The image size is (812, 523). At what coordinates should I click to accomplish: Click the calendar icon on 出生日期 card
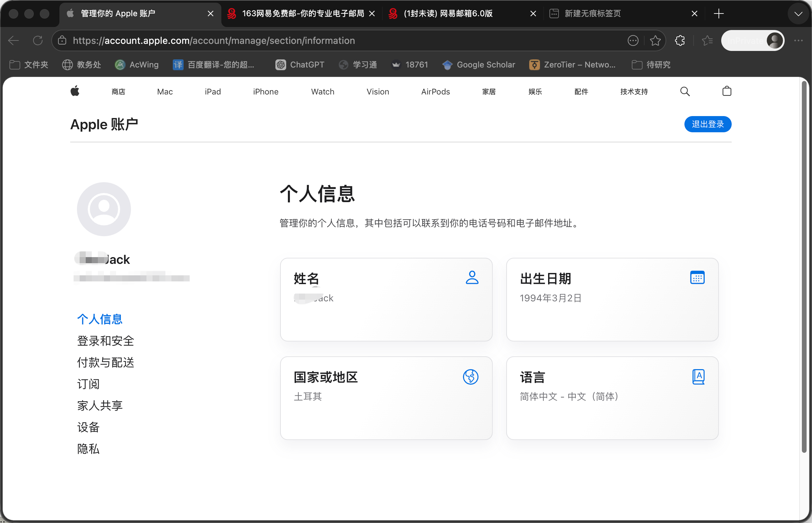pyautogui.click(x=697, y=277)
